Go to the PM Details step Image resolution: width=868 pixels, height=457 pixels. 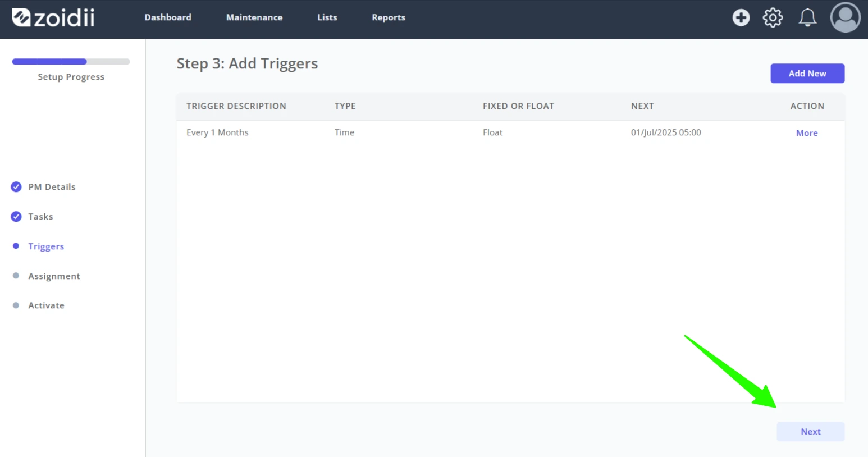point(52,187)
